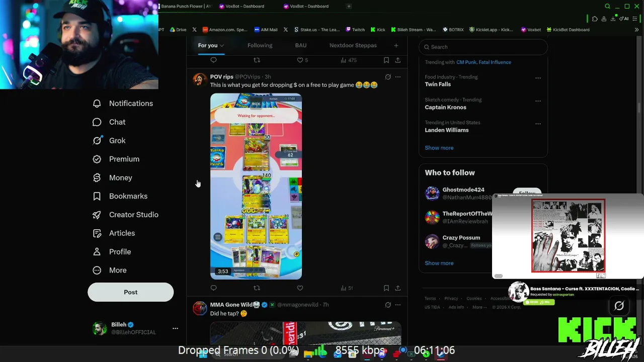The image size is (644, 362).
Task: Show more Who to follow suggestions
Action: [439, 263]
